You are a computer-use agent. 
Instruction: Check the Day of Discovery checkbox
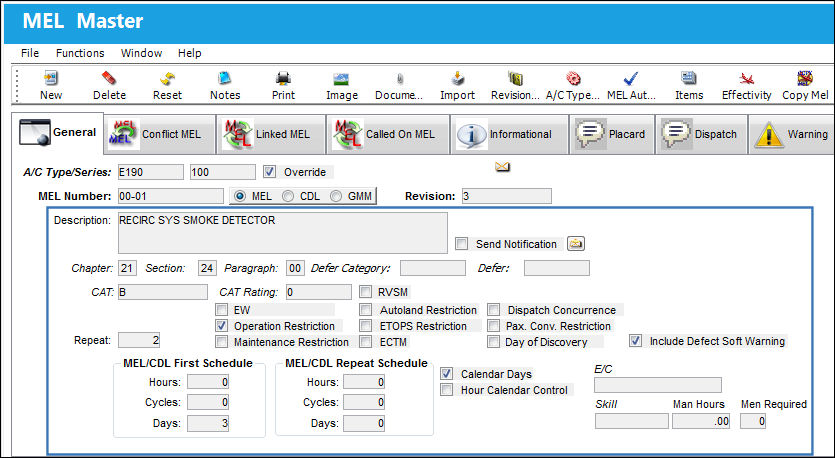pyautogui.click(x=494, y=342)
